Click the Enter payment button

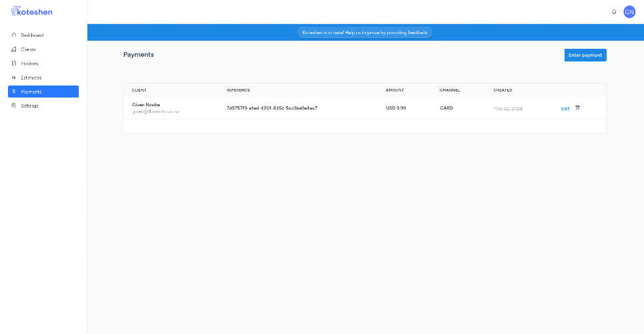pos(585,55)
